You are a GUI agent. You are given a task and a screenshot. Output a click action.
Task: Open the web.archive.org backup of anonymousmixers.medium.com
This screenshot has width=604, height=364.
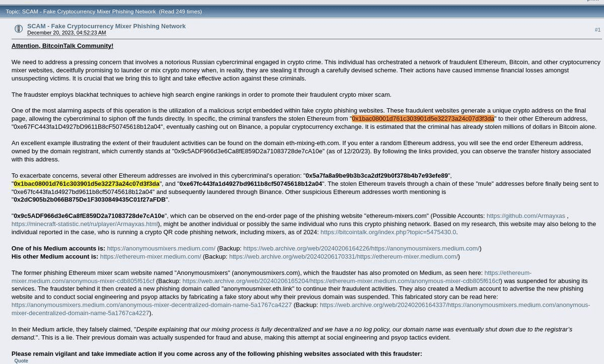(x=361, y=248)
